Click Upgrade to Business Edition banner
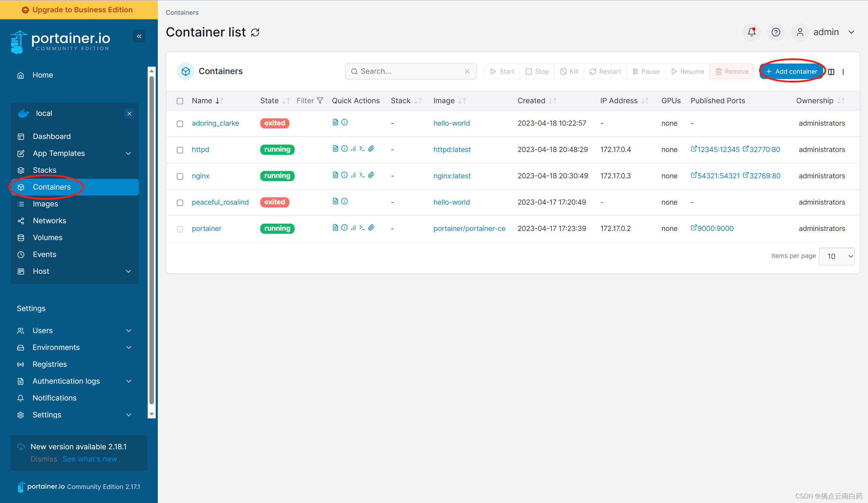This screenshot has height=503, width=868. click(79, 10)
